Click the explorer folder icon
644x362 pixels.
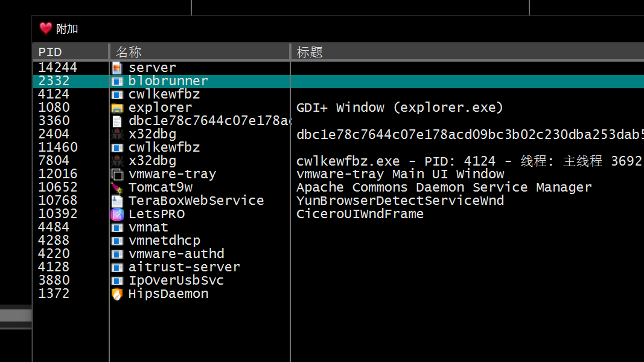(117, 108)
